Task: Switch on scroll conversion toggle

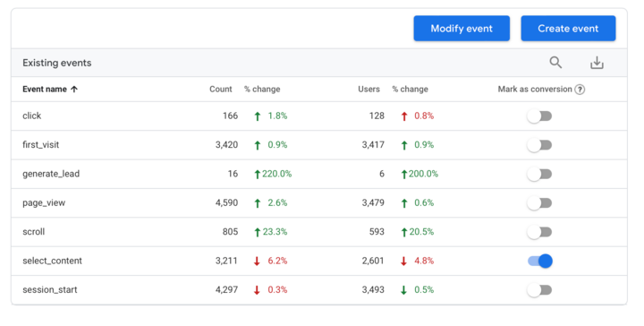Action: [x=539, y=232]
